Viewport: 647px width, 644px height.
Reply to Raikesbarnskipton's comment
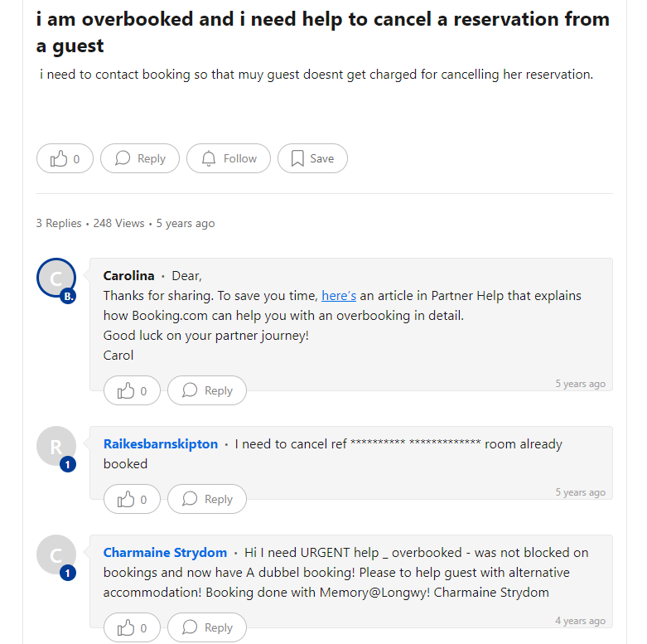pos(207,499)
